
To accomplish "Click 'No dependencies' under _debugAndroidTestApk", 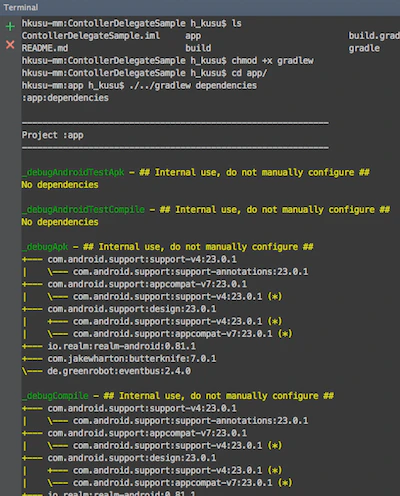I will click(60, 185).
